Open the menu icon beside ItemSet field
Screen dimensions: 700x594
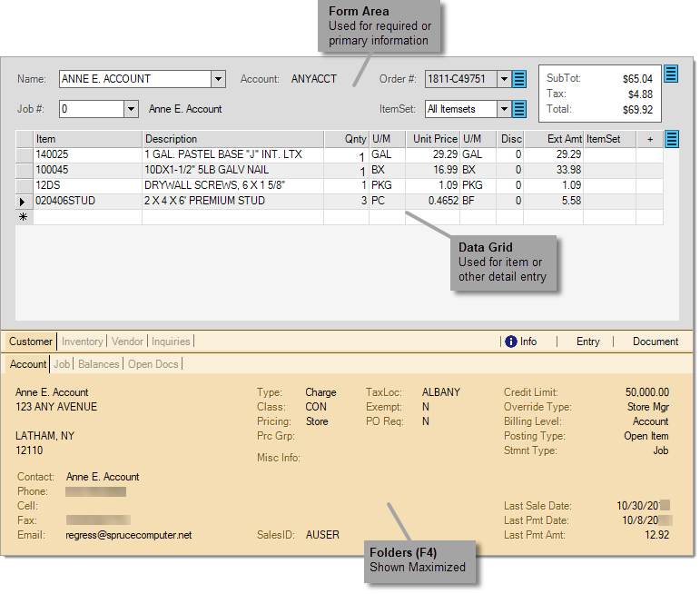pos(519,109)
